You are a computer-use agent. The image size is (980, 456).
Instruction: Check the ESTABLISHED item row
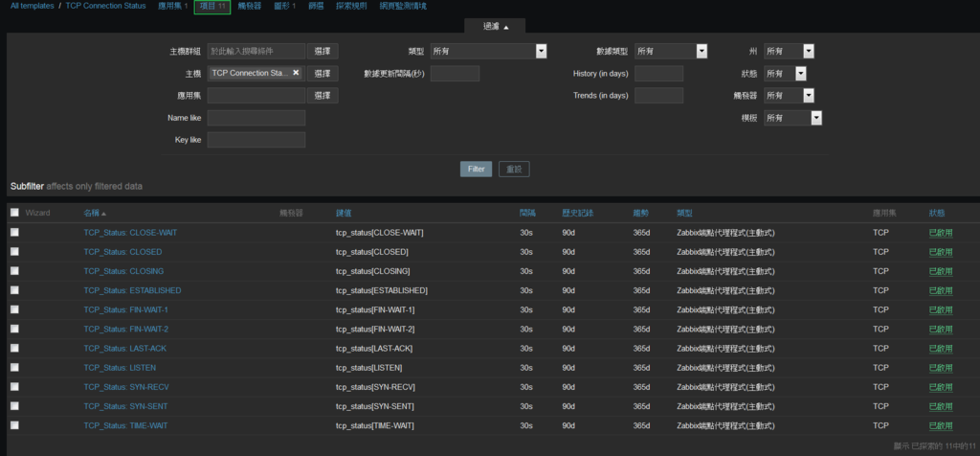tap(14, 290)
